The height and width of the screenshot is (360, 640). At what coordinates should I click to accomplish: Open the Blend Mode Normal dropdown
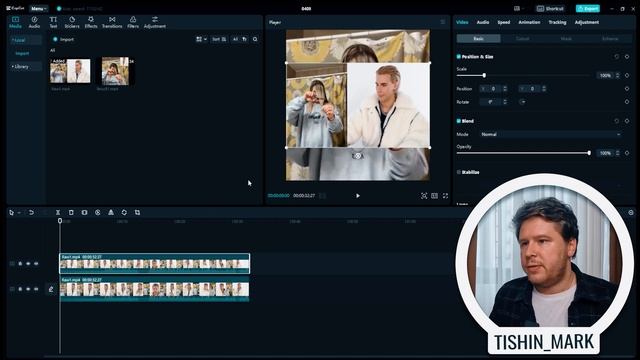(x=550, y=134)
